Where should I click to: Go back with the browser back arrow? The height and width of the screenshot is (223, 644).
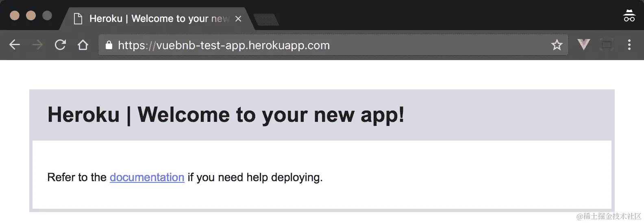click(x=15, y=45)
